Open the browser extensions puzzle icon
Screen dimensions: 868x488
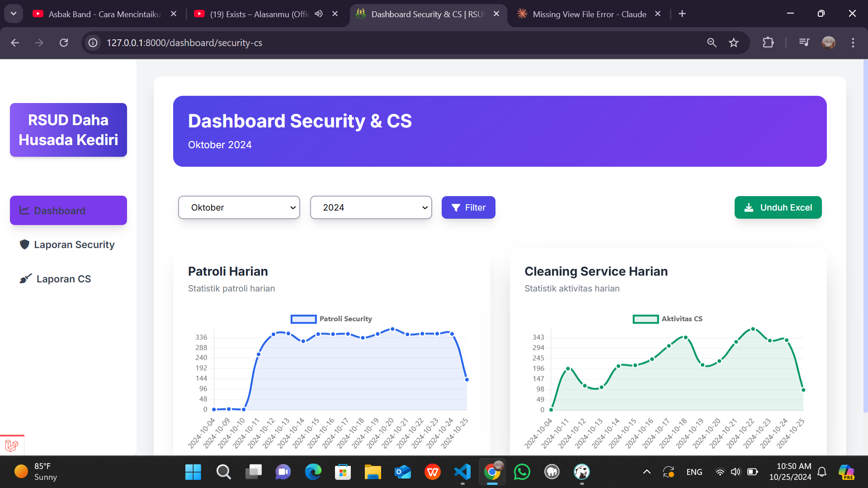tap(768, 42)
